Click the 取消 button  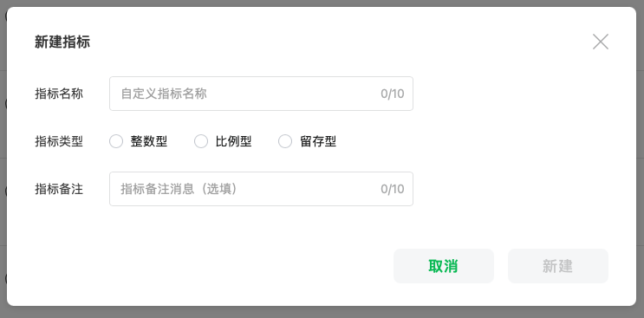coord(444,266)
